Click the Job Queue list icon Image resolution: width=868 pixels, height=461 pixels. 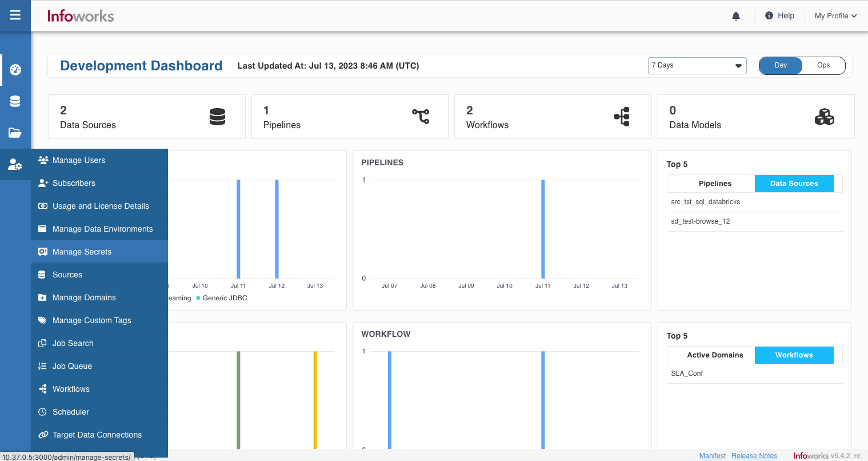point(42,366)
